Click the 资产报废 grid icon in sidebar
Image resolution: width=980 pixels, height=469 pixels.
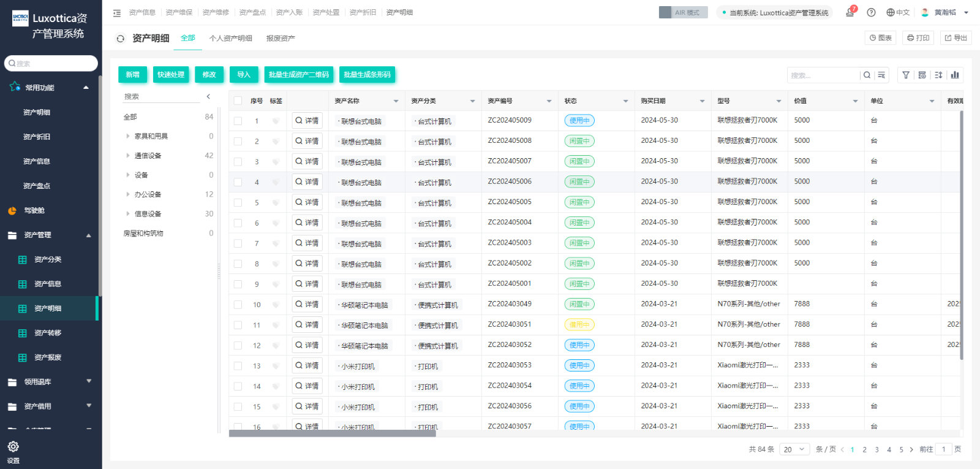coord(23,358)
